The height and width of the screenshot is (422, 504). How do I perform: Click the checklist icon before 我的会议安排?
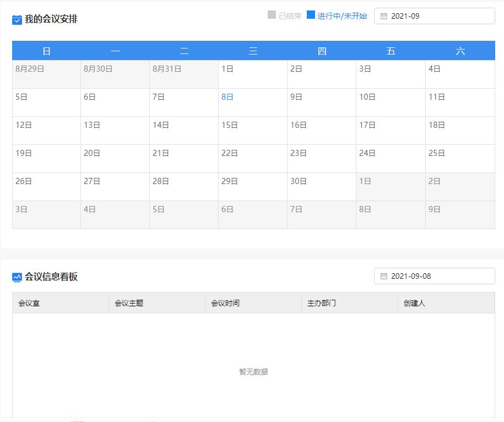tap(16, 20)
